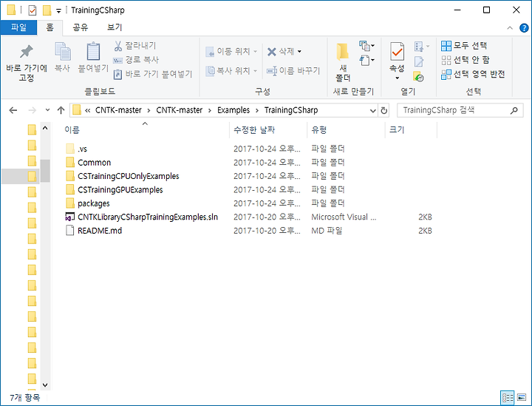This screenshot has width=532, height=406.
Task: Open recent locations dropdown chevron
Action: (47, 110)
